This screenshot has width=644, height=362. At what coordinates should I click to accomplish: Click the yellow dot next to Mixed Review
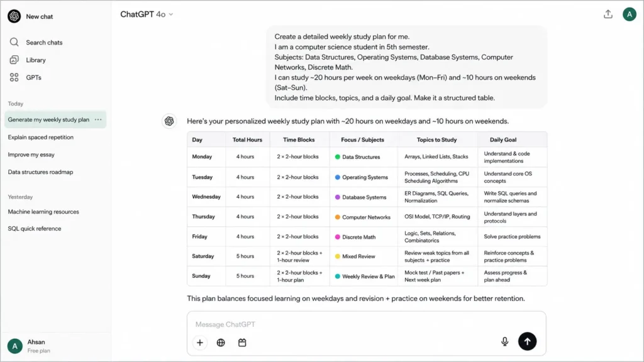coord(338,256)
